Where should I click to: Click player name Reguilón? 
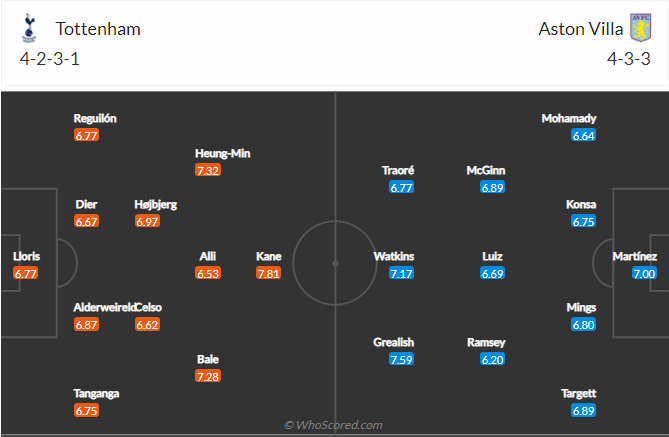[x=95, y=118]
